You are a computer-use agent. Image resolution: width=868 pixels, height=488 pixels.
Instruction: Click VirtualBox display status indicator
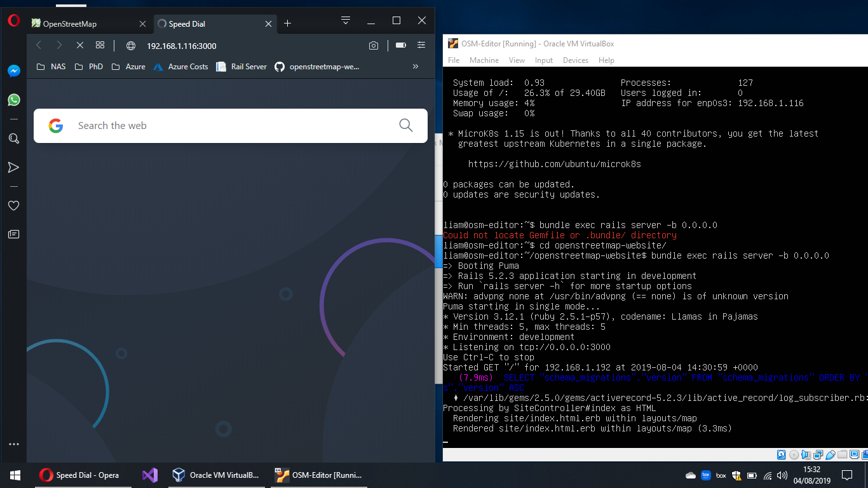[x=855, y=454]
